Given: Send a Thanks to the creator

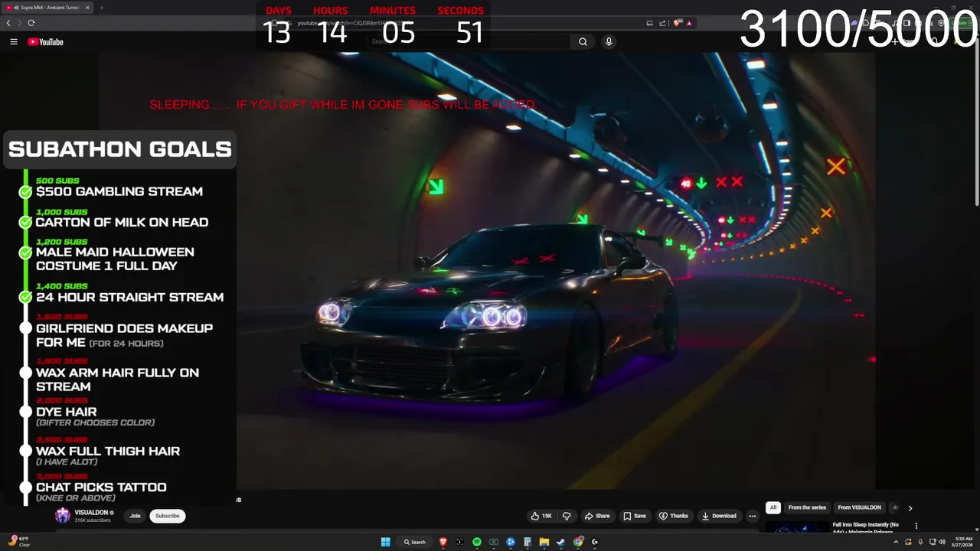Looking at the screenshot, I should tap(674, 516).
